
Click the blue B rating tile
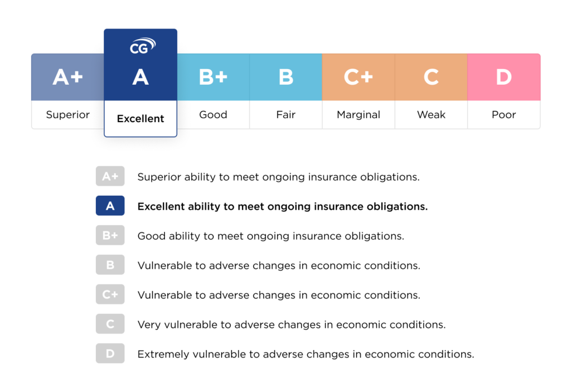coord(285,78)
